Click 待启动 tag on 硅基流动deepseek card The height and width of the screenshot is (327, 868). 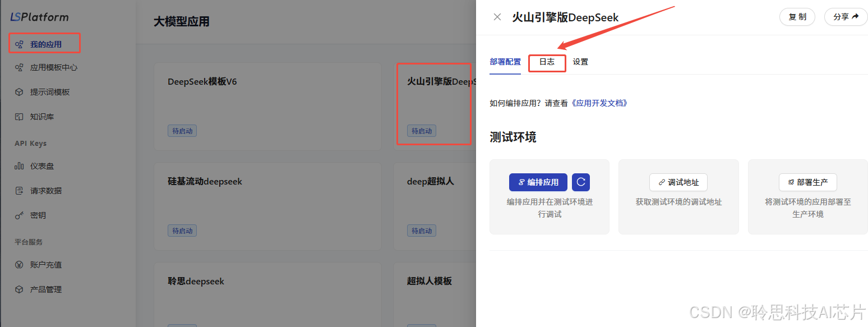[x=182, y=231]
